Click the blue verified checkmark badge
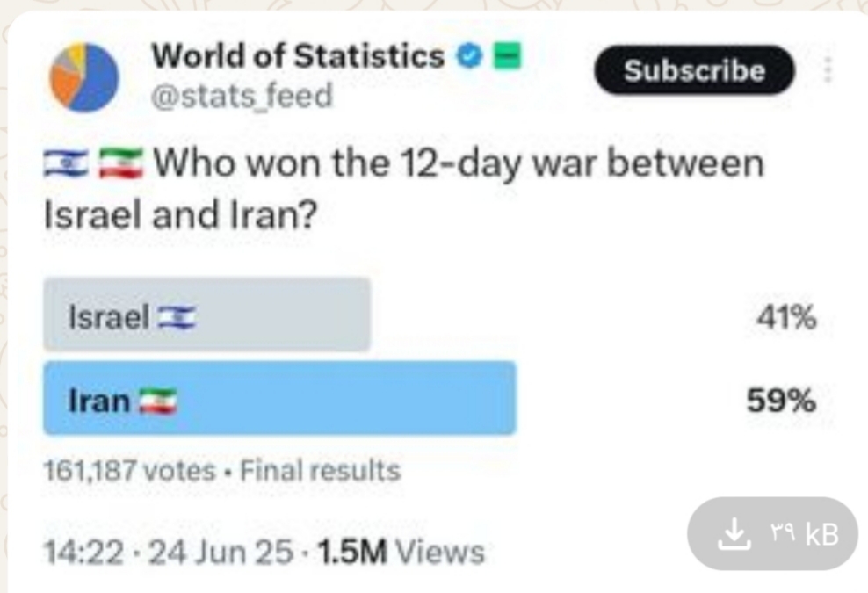 pyautogui.click(x=469, y=56)
